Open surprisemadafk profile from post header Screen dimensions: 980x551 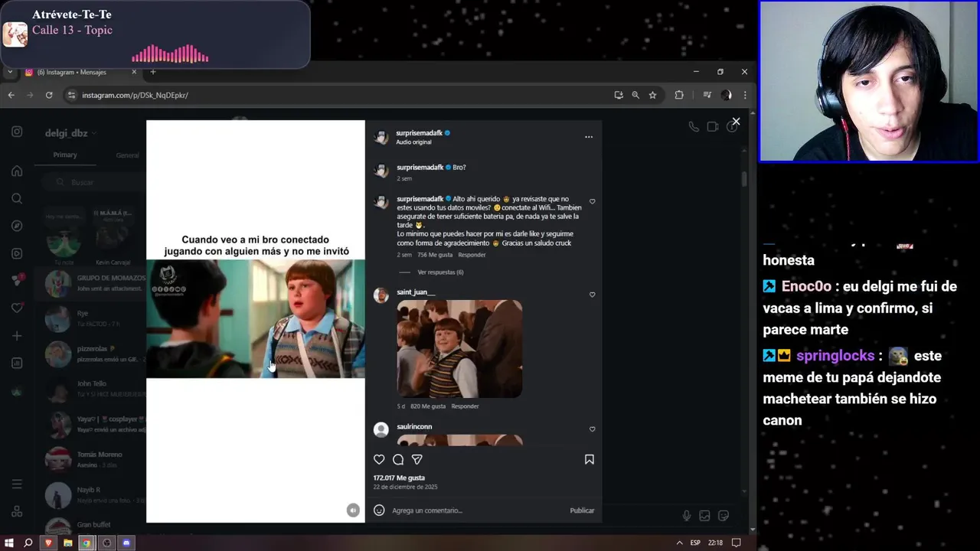(420, 132)
